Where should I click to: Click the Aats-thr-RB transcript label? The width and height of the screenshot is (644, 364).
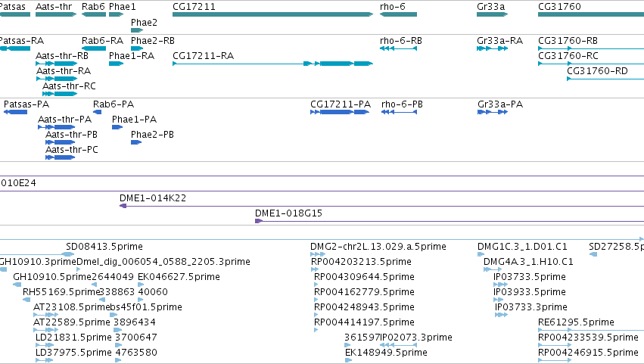(x=62, y=55)
